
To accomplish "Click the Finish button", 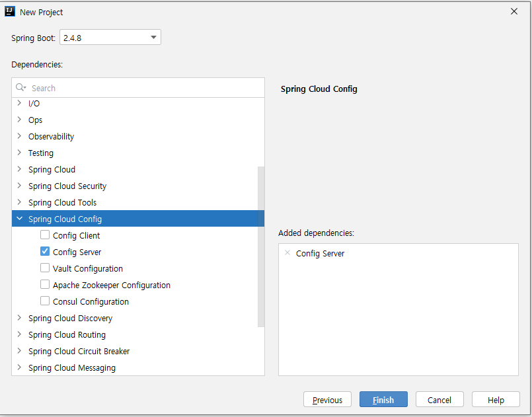I will click(x=383, y=399).
